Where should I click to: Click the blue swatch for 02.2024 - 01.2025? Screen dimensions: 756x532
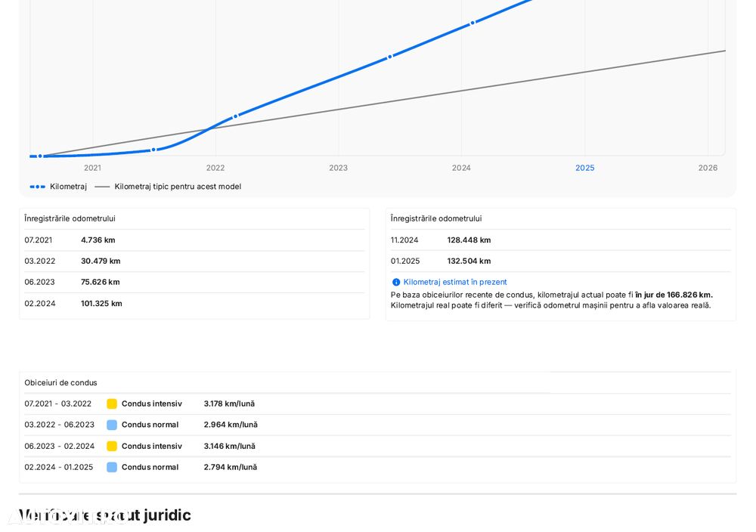[x=112, y=467]
